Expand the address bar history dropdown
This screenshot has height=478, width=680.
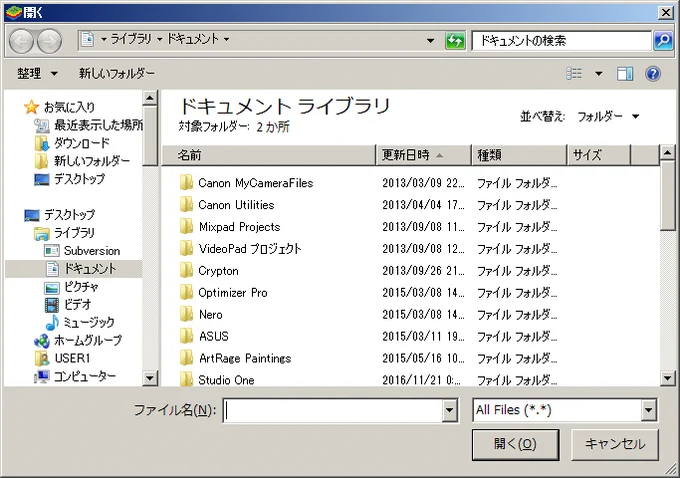pos(430,40)
